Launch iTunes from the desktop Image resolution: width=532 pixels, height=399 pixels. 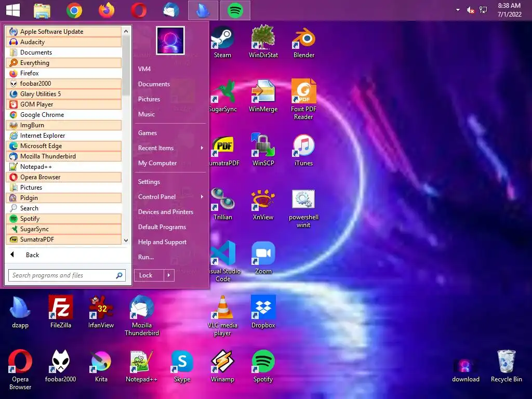click(x=303, y=150)
